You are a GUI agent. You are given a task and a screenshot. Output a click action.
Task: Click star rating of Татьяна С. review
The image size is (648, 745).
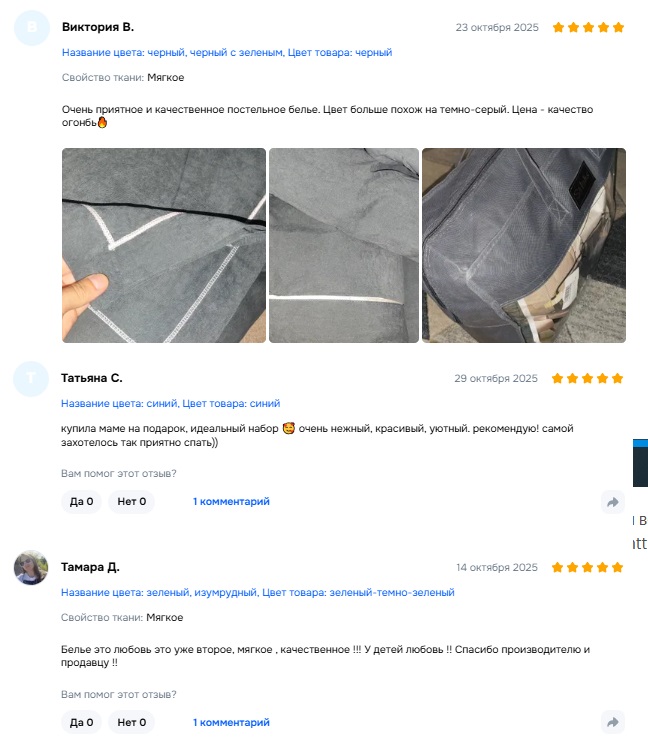587,378
